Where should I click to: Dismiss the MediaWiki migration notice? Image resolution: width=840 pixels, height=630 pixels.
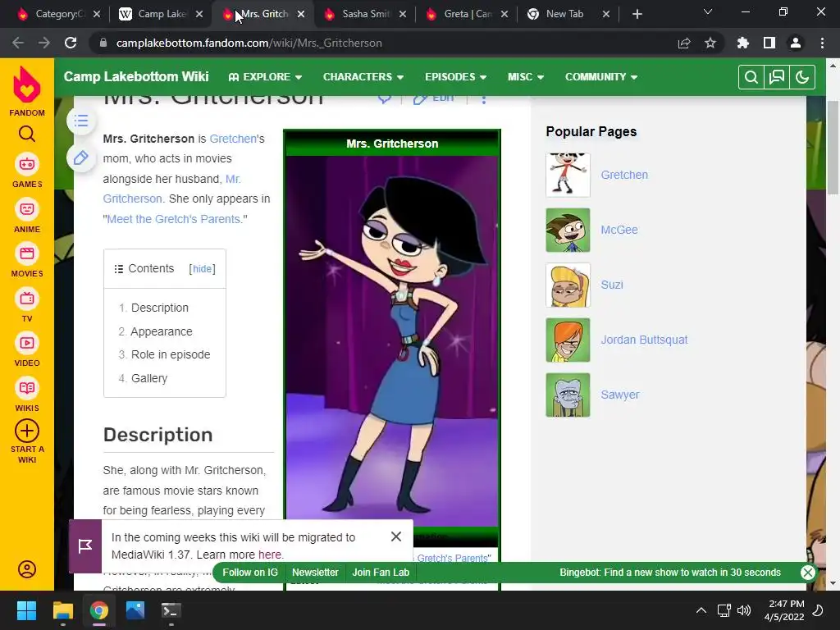(x=396, y=536)
